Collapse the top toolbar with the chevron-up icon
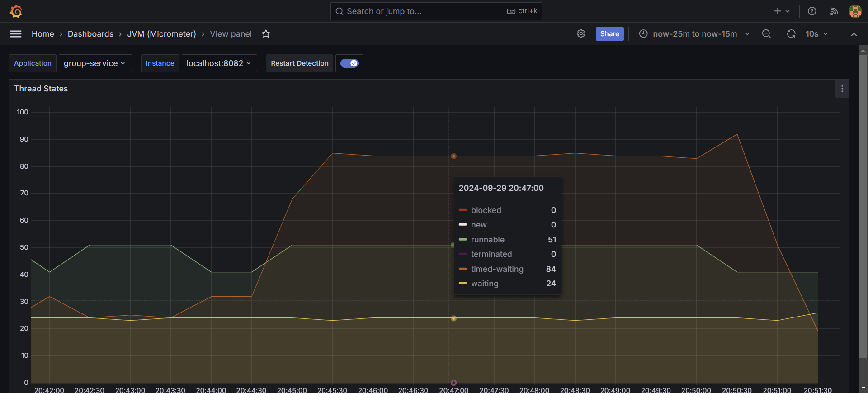Viewport: 868px width, 393px height. tap(854, 34)
